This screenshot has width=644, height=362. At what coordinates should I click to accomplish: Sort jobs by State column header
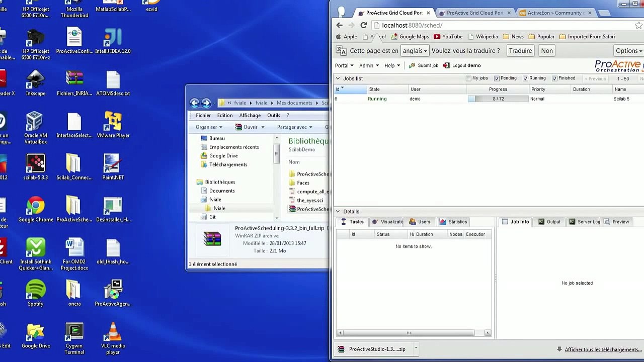coord(388,89)
